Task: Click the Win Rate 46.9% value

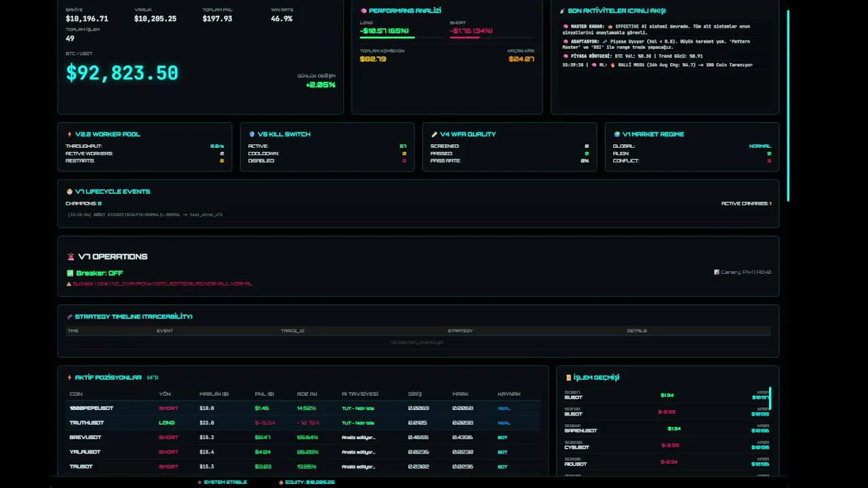Action: [281, 19]
